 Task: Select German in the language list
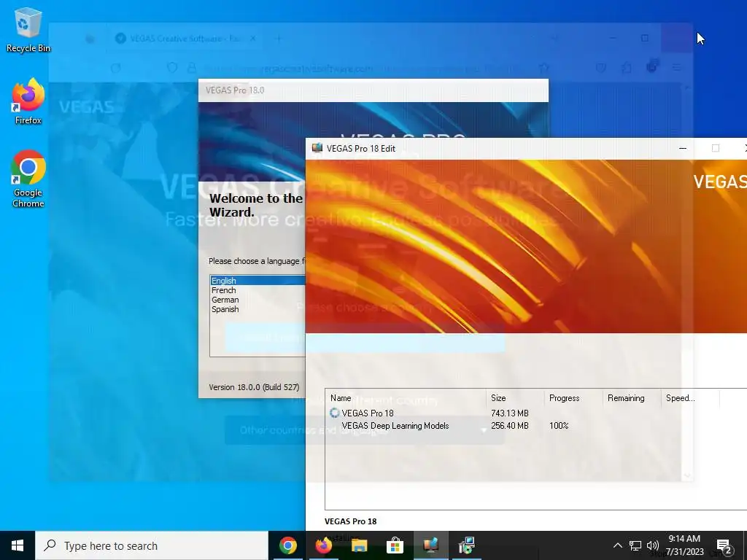258,300
